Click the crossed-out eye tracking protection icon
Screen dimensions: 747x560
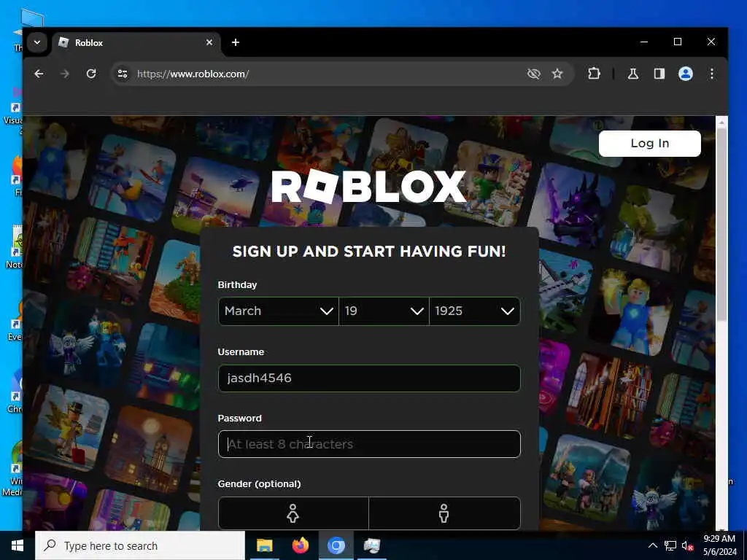(533, 74)
